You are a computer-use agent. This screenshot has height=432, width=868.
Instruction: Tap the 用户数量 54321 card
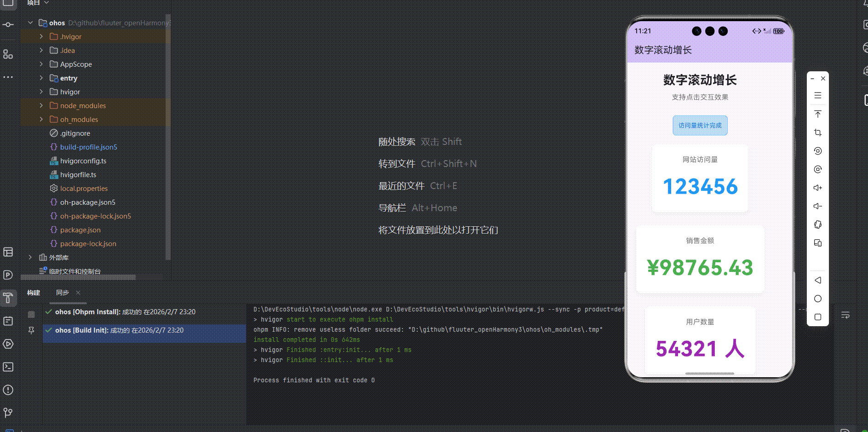tap(700, 340)
